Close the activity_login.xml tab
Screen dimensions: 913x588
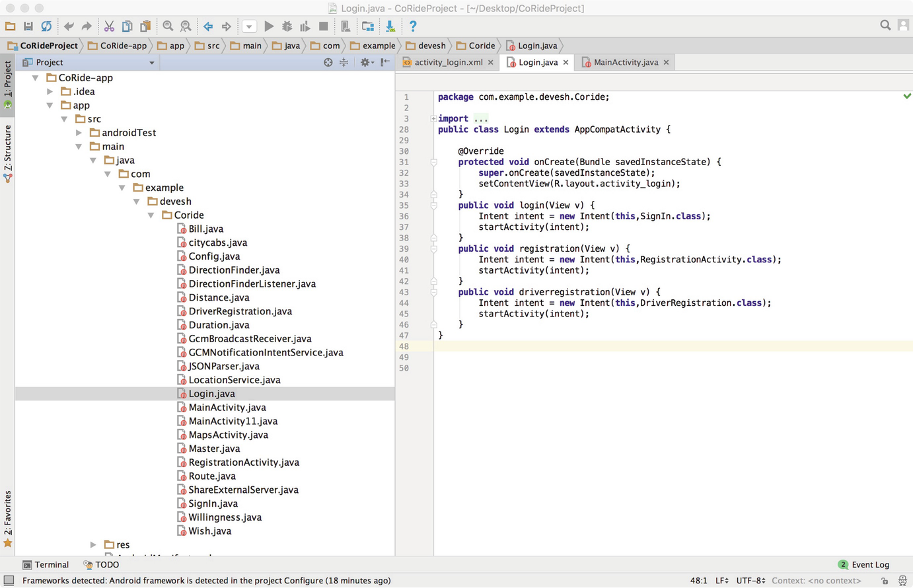pyautogui.click(x=490, y=62)
